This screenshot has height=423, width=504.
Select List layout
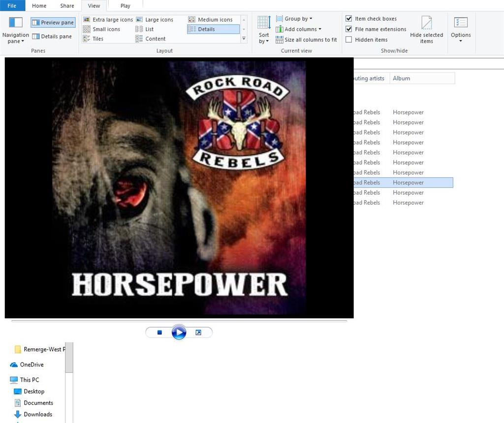[x=145, y=29]
